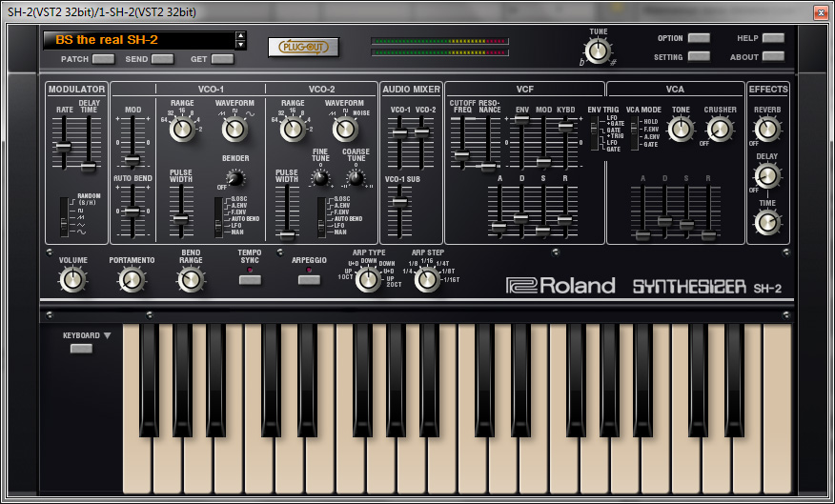This screenshot has height=504, width=835.
Task: Click the VCO-1 WAVEFORM knob
Action: pyautogui.click(x=234, y=129)
